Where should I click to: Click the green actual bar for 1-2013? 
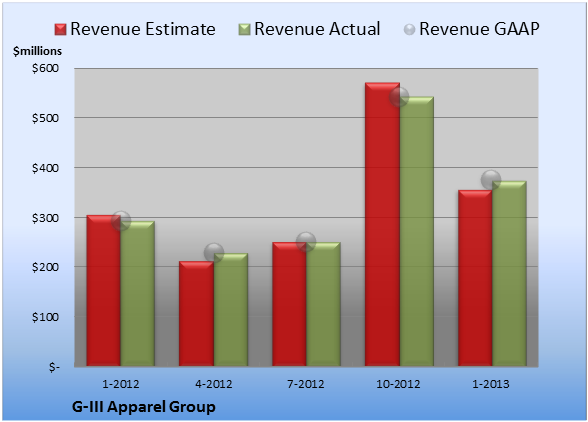point(509,273)
